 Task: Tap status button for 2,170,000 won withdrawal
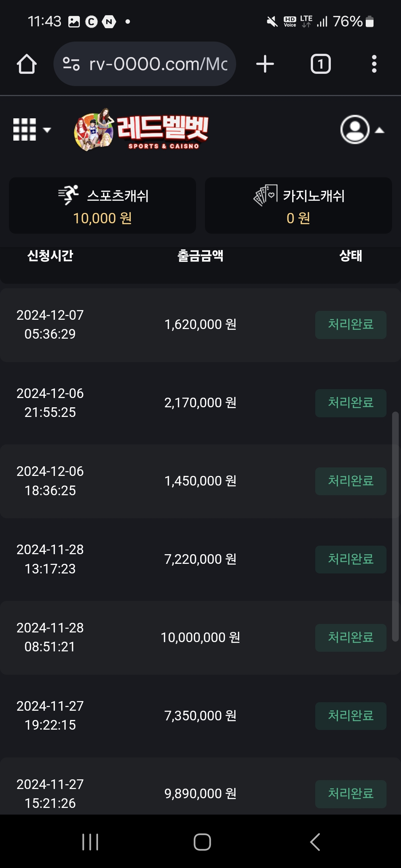point(351,403)
